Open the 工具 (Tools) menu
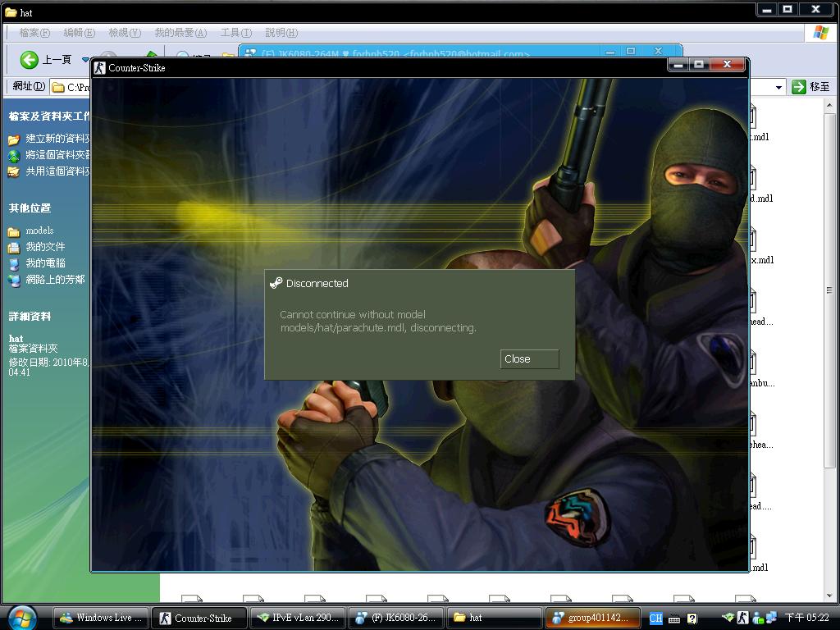Image resolution: width=840 pixels, height=630 pixels. click(235, 33)
